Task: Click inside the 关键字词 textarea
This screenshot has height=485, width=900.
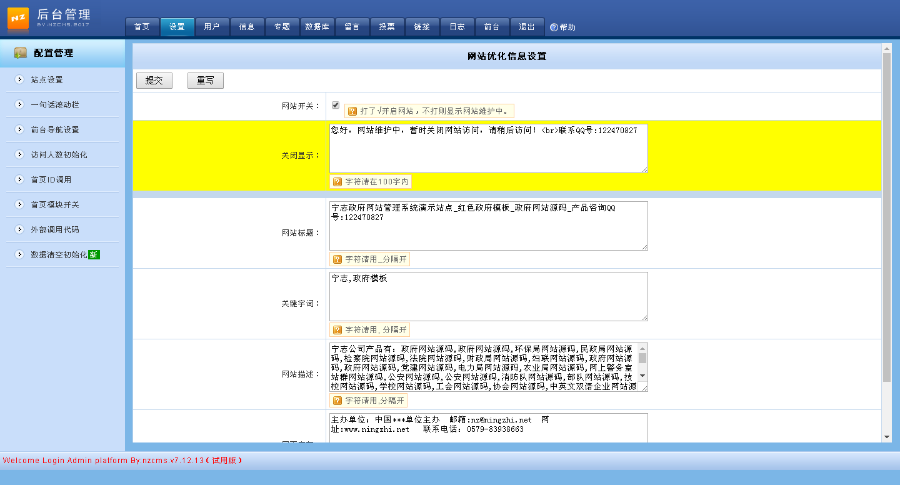Action: (488, 296)
